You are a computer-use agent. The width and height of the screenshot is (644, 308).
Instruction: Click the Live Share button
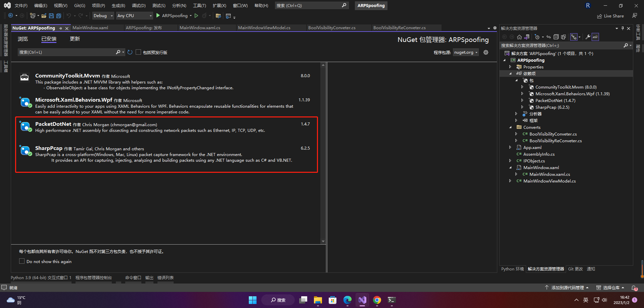pos(610,16)
